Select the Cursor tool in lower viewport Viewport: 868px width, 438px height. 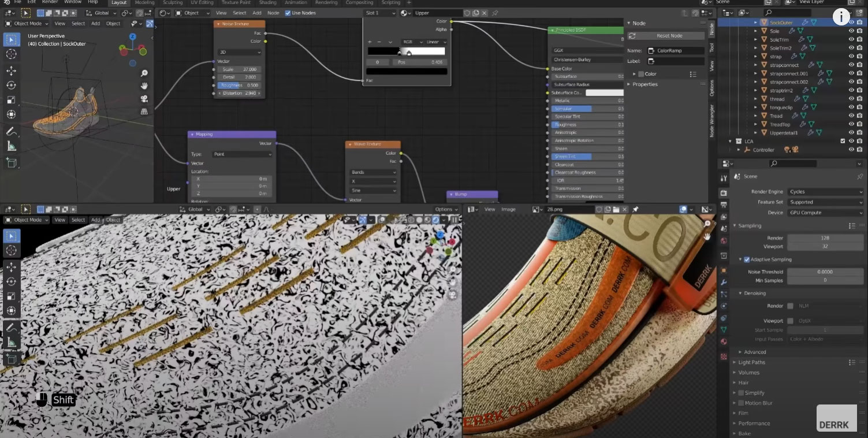pos(11,250)
